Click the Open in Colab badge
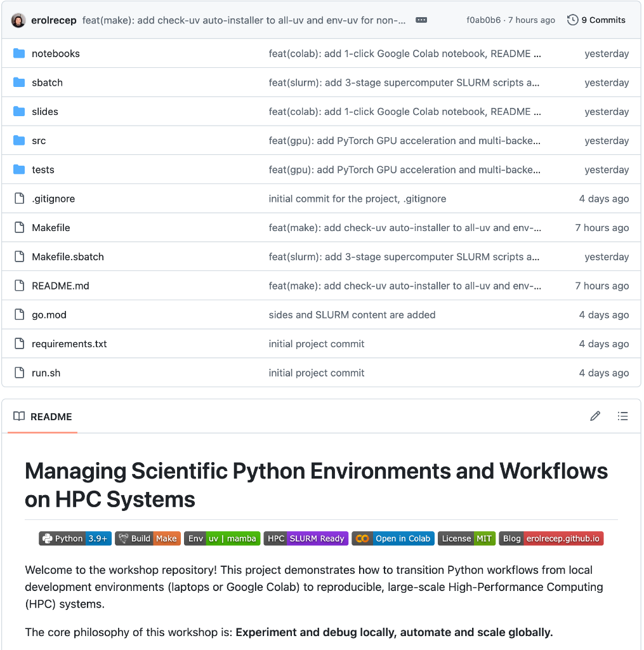Viewport: 644px width, 650px height. coord(393,538)
